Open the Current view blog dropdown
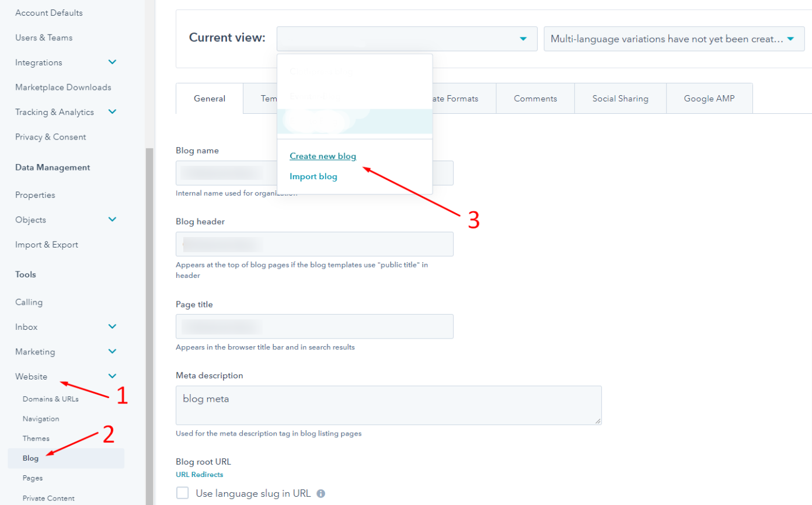812x505 pixels. 407,39
